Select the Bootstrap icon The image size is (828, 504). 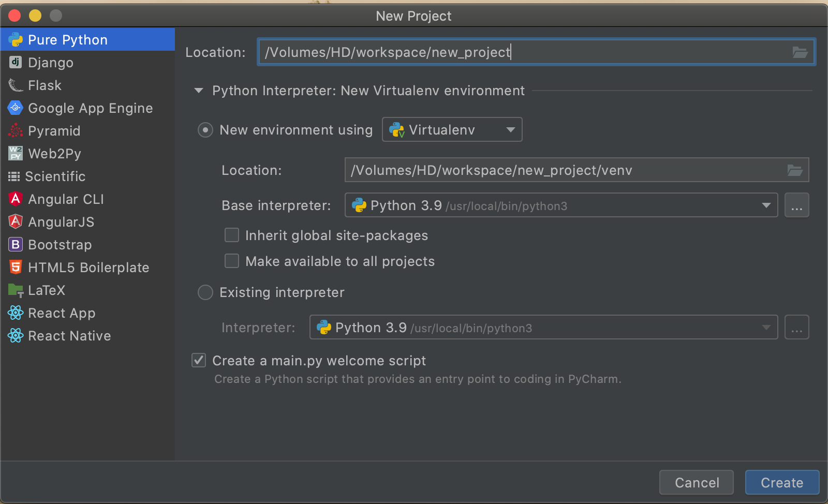click(x=16, y=245)
